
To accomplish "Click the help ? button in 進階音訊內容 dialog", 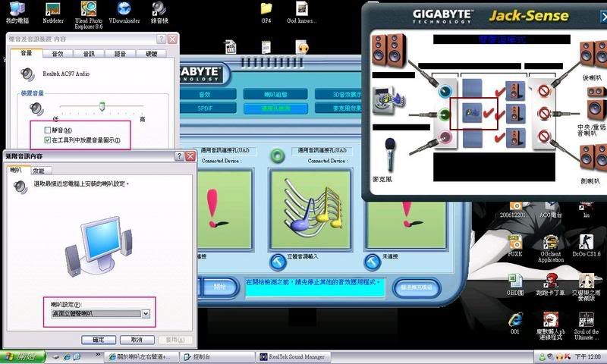I will coord(179,156).
